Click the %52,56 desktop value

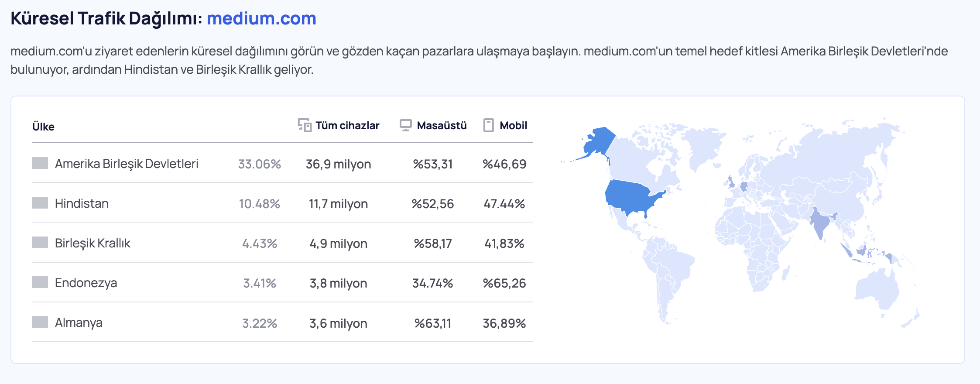tap(433, 204)
